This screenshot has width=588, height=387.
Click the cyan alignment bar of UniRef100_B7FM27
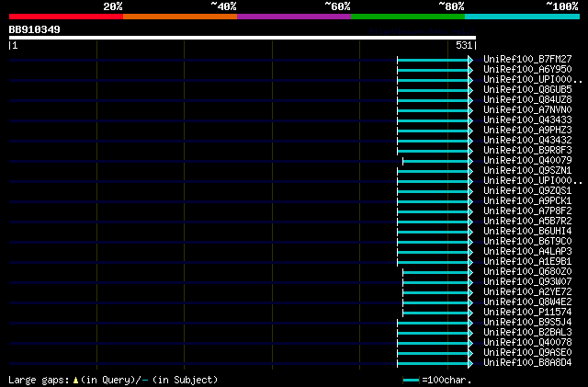(x=433, y=60)
